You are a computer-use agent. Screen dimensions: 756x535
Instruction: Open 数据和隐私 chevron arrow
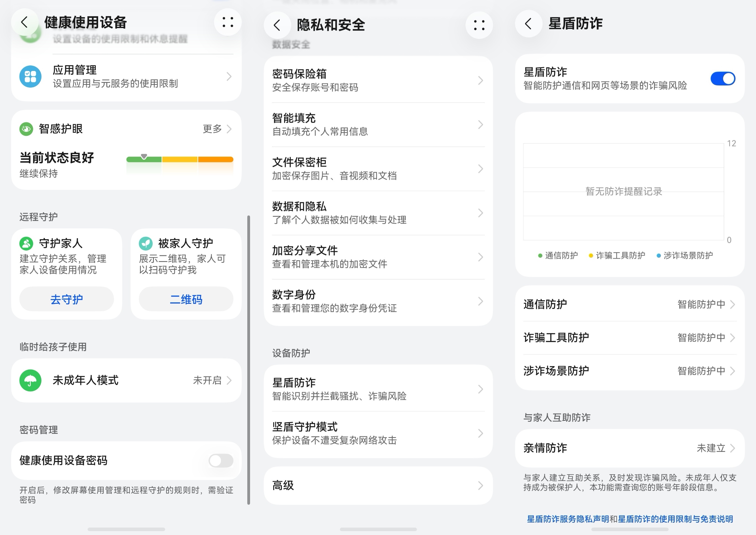pos(481,213)
